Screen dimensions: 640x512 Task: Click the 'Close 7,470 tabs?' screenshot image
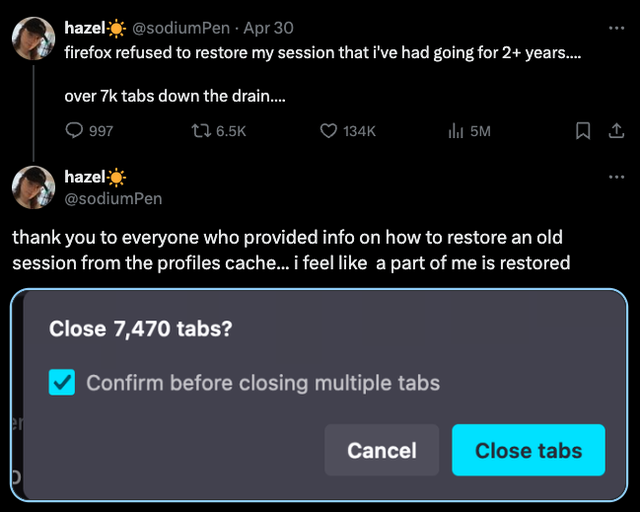point(319,395)
